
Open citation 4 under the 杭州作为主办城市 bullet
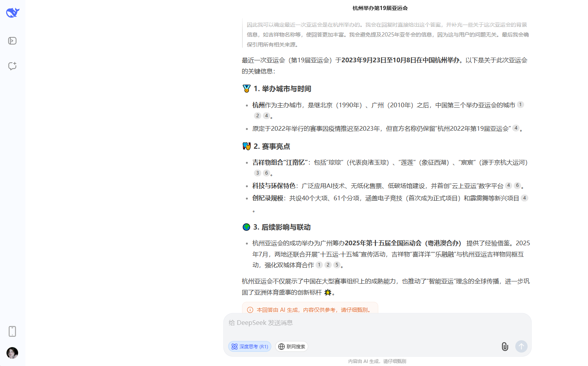tap(266, 116)
